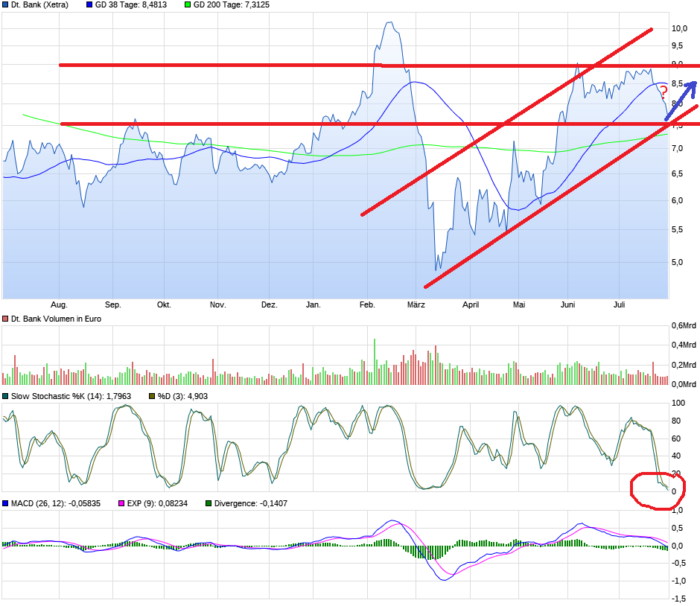Image resolution: width=700 pixels, height=606 pixels.
Task: Click the 'Aug.' month axis label
Action: coord(59,304)
